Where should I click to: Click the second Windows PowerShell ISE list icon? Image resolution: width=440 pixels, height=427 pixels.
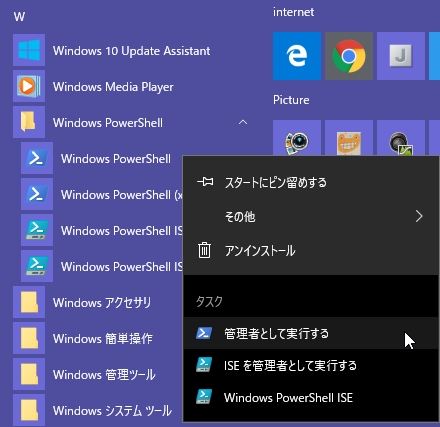point(37,266)
